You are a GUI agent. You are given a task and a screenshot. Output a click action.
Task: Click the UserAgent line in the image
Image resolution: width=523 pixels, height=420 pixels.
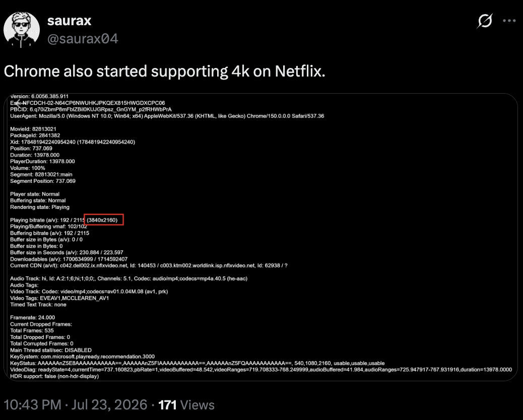click(x=167, y=116)
